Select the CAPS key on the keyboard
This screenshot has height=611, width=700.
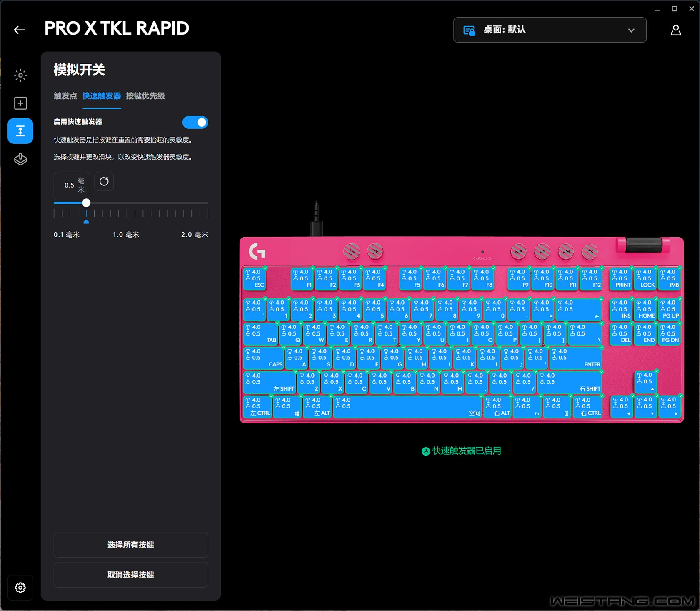pyautogui.click(x=263, y=358)
